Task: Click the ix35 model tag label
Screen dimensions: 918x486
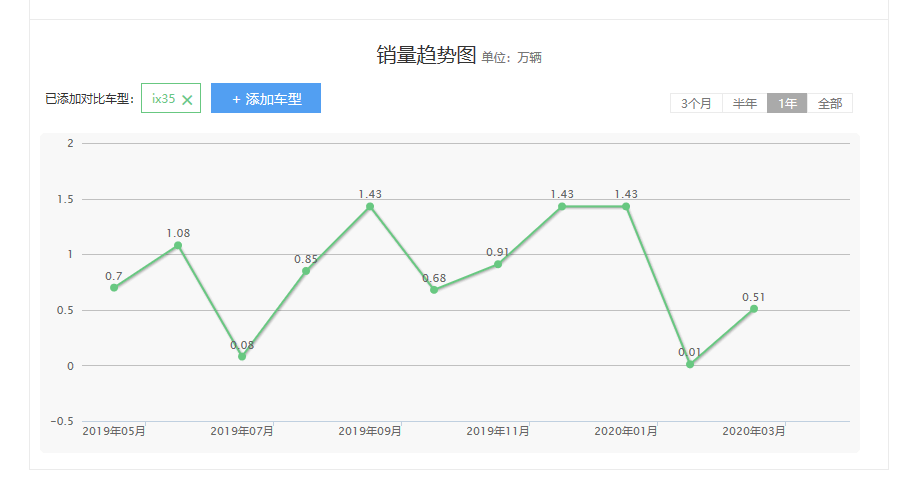Action: [163, 99]
